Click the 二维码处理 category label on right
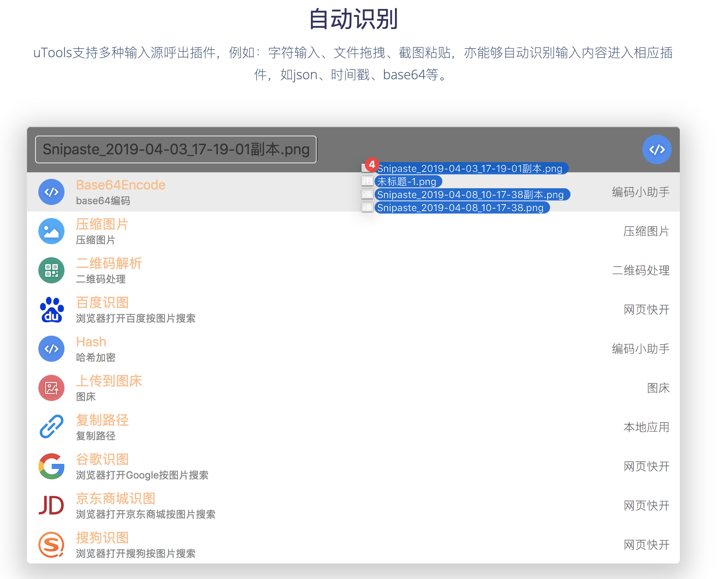Image resolution: width=728 pixels, height=579 pixels. [641, 270]
